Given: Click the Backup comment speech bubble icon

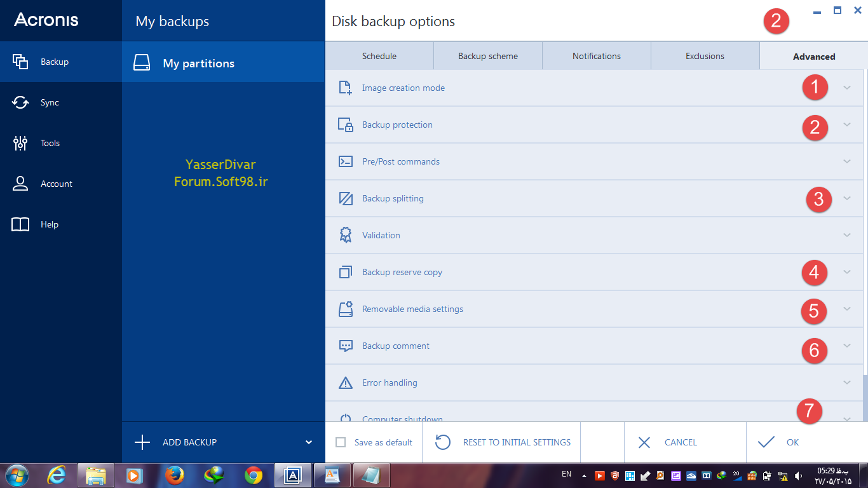Looking at the screenshot, I should (345, 346).
